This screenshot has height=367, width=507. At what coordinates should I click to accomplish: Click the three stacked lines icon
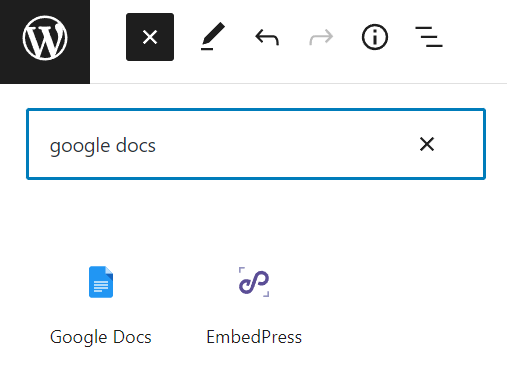click(429, 37)
